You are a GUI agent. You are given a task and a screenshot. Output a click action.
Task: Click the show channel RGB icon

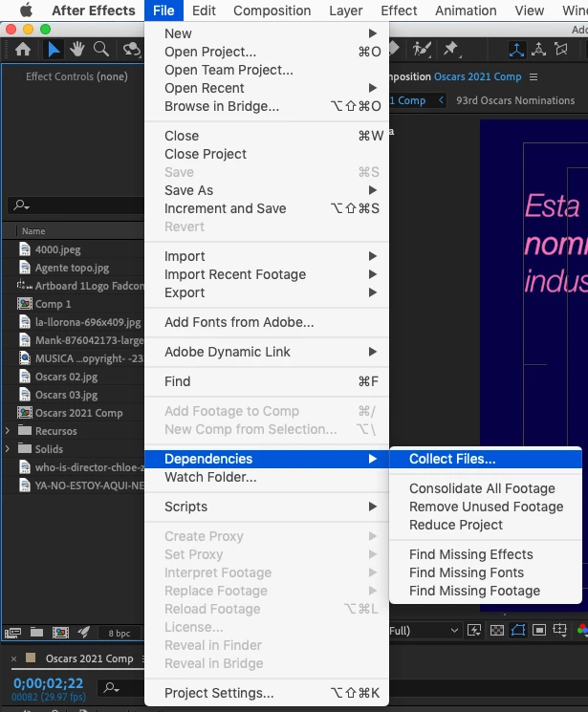582,630
